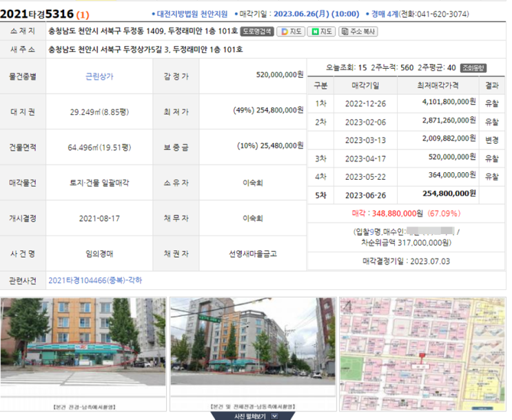This screenshot has height=420, width=512.
Task: Select land share 29.249㎡(8.85평) cell
Action: point(99,112)
